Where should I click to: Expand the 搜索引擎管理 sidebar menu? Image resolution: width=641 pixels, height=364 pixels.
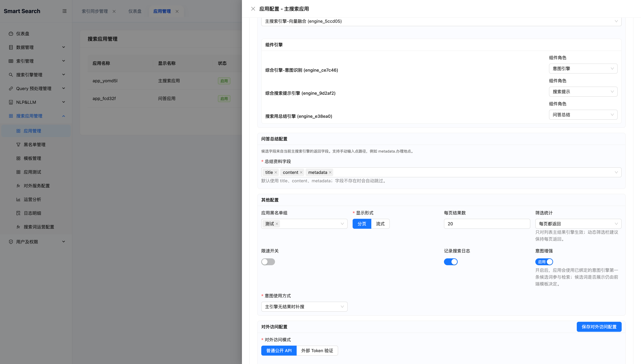[64, 75]
